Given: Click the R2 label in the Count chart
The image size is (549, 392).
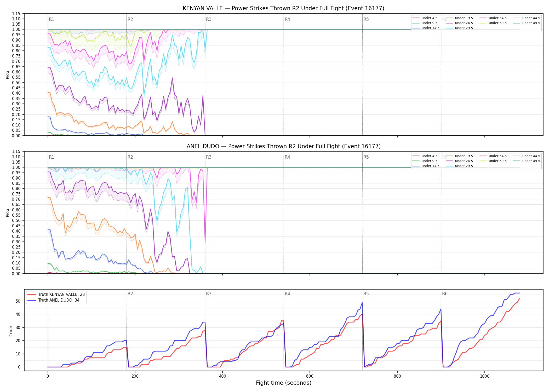Looking at the screenshot, I should [x=130, y=294].
